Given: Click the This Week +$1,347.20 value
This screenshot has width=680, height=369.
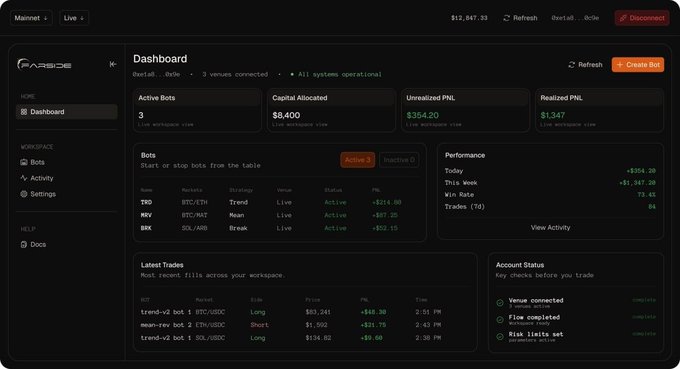Looking at the screenshot, I should click(x=637, y=183).
